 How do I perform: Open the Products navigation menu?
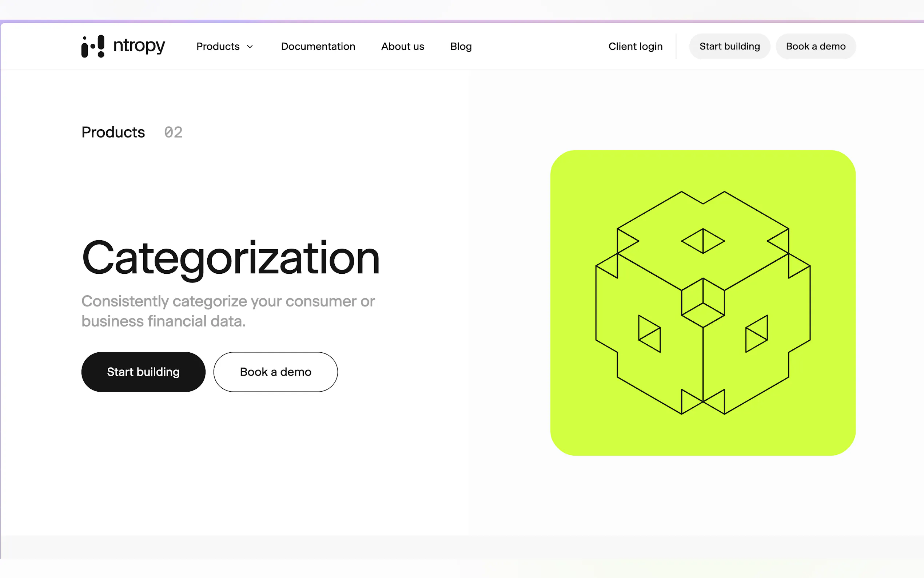coord(218,46)
